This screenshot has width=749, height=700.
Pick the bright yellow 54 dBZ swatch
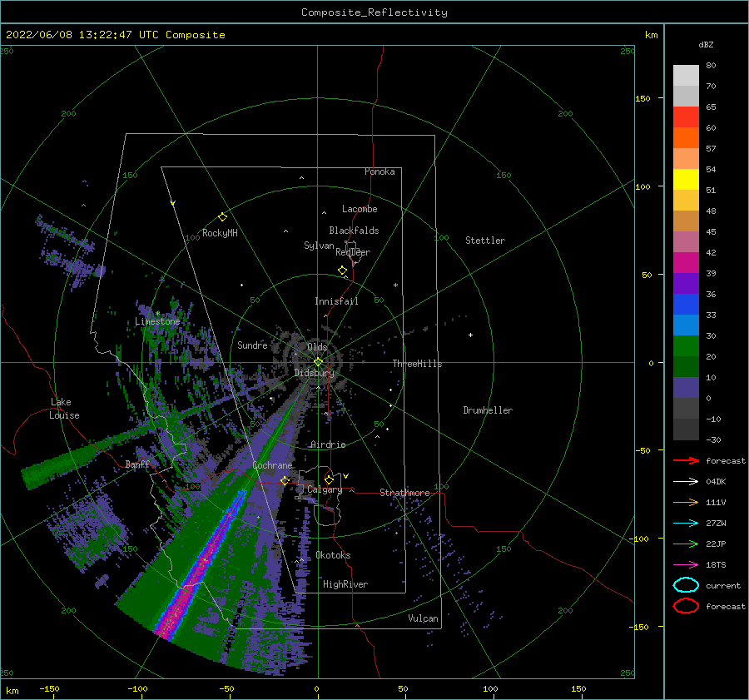click(x=686, y=180)
